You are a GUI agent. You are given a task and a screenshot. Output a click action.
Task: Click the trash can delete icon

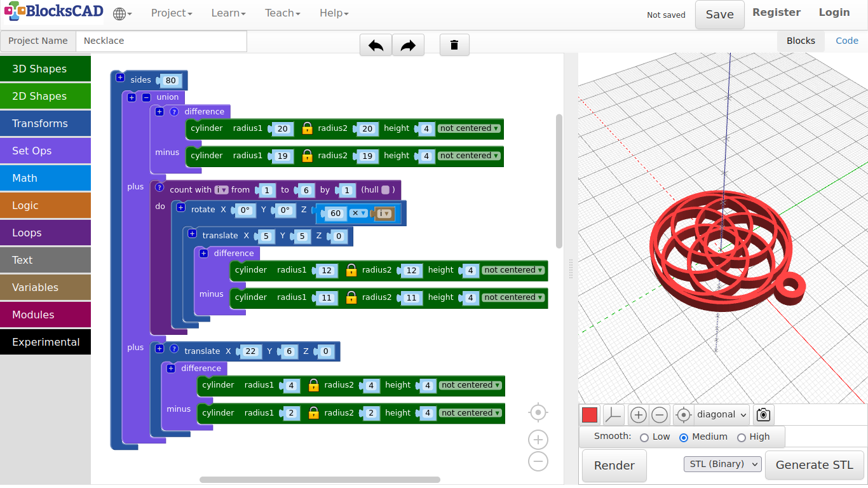[454, 45]
